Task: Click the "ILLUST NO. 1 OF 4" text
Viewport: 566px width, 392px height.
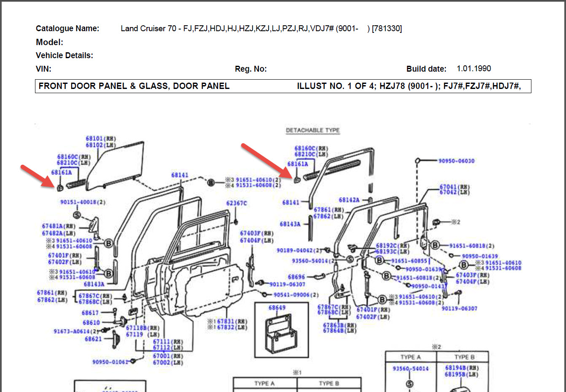Action: click(336, 86)
